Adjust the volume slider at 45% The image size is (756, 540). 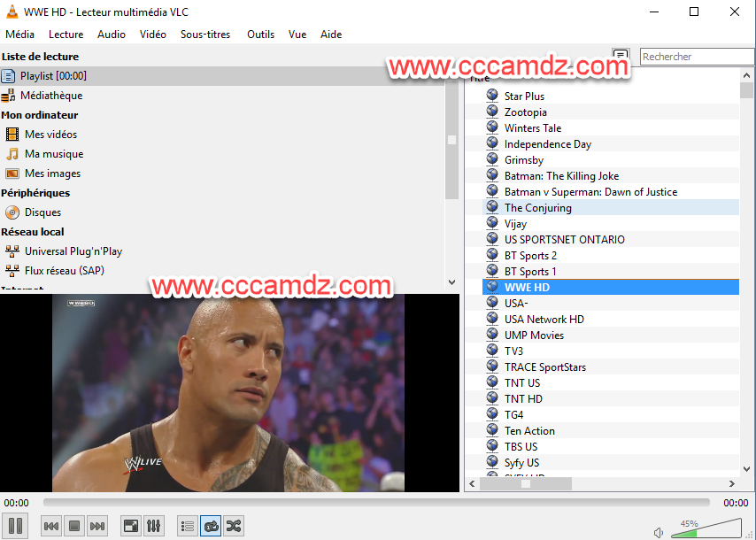click(x=706, y=528)
